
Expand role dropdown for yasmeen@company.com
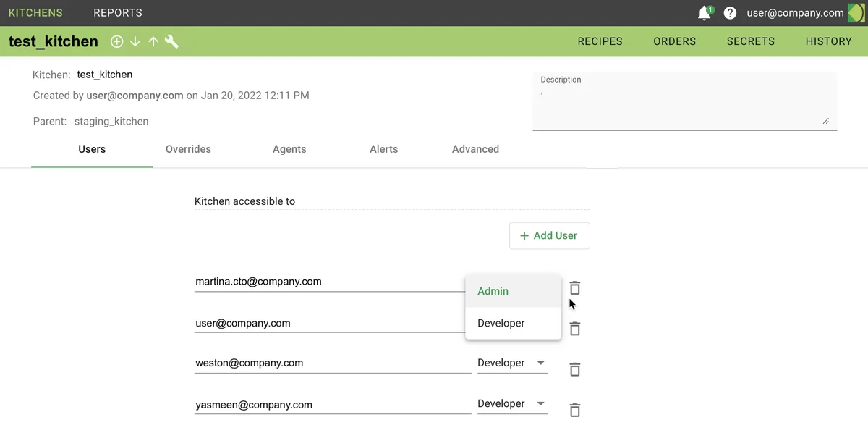512,403
